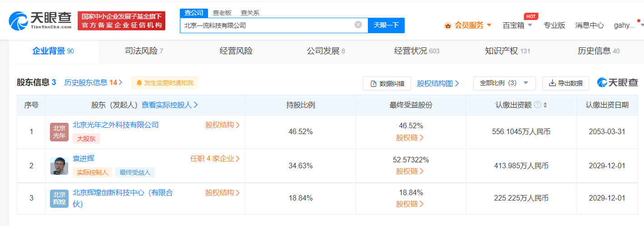Open 北京辉煌创新科技中心（有限合伙）link

tap(123, 198)
